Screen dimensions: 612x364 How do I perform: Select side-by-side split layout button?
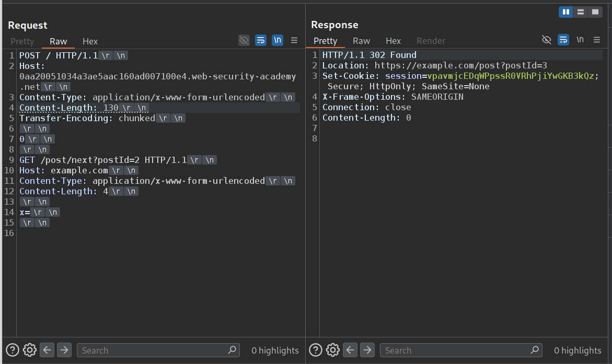pos(565,12)
